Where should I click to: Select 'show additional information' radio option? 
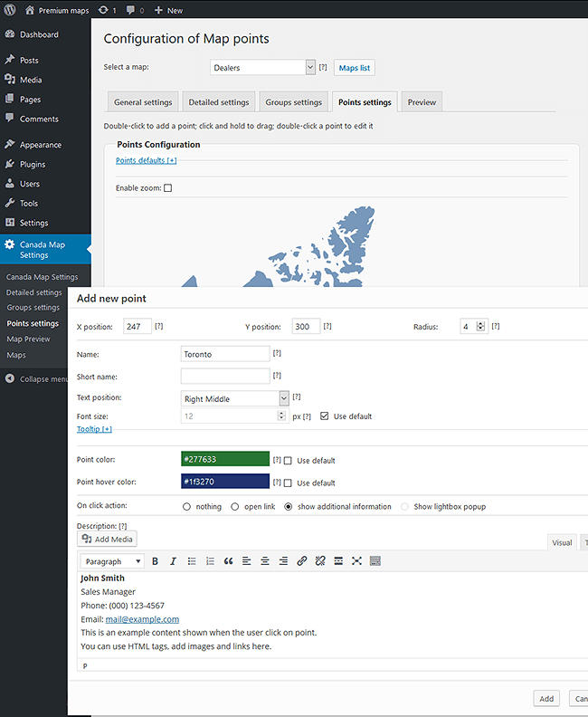click(x=289, y=507)
